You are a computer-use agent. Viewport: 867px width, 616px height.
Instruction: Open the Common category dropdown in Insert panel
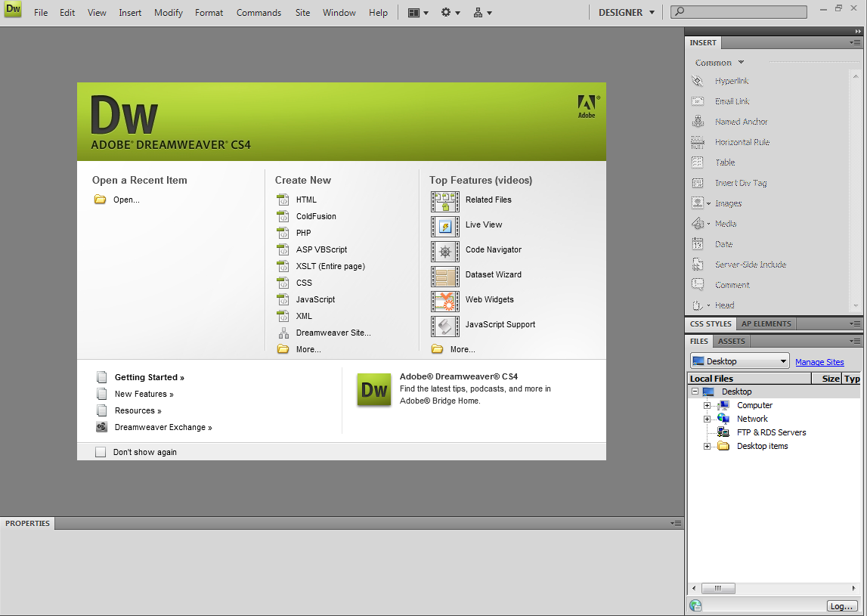(720, 63)
